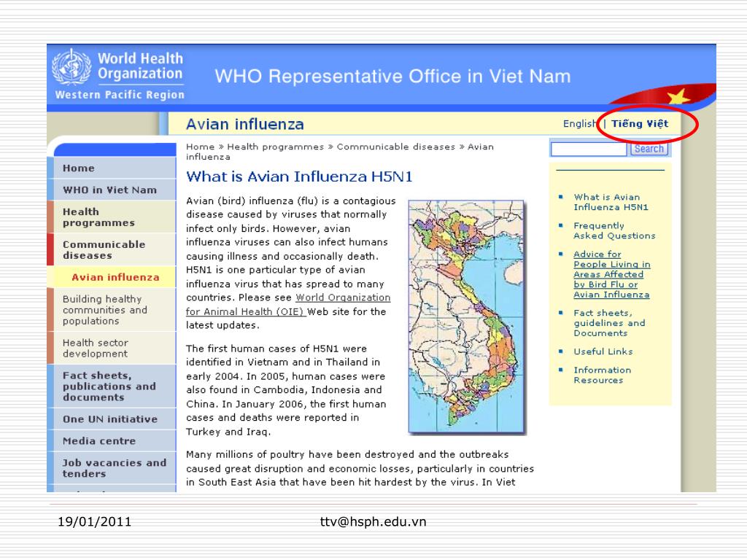Open Frequently Asked Questions link

tap(614, 230)
